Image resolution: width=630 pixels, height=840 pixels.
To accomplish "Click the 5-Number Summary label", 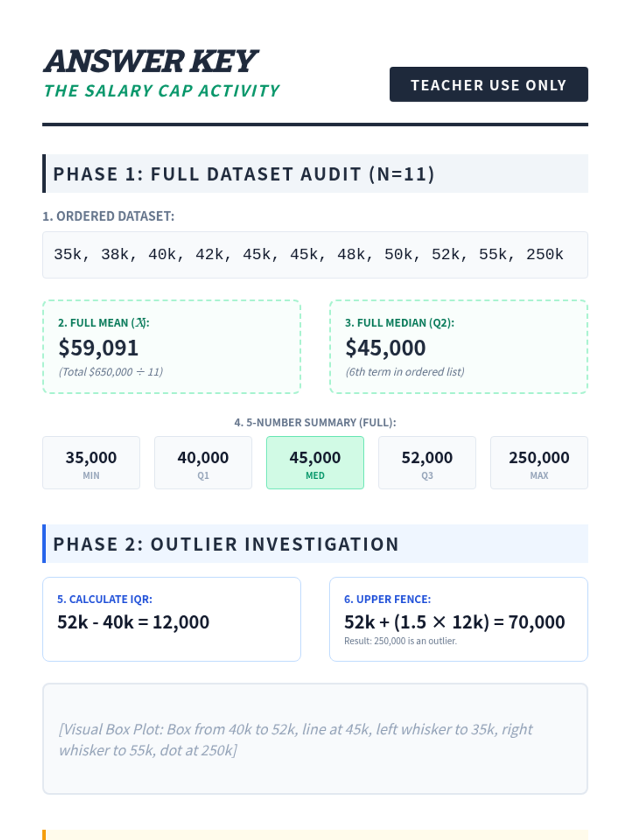I will (x=315, y=423).
